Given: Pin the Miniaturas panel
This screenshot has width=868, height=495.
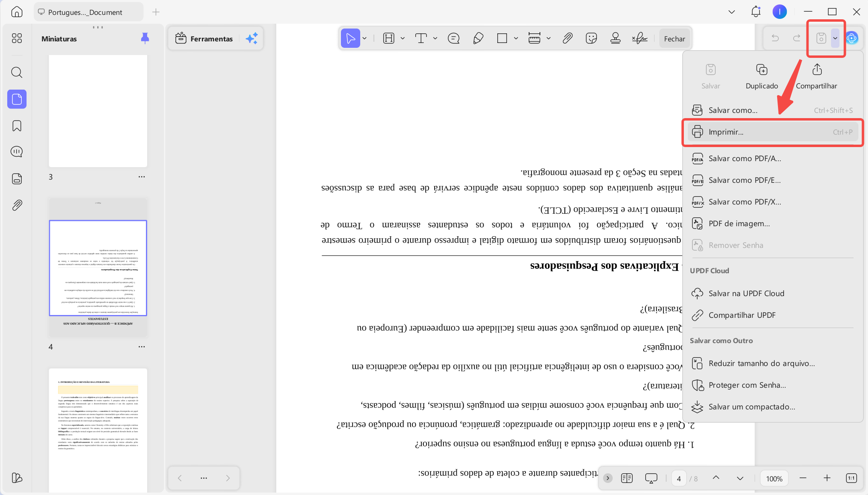Looking at the screenshot, I should 145,38.
